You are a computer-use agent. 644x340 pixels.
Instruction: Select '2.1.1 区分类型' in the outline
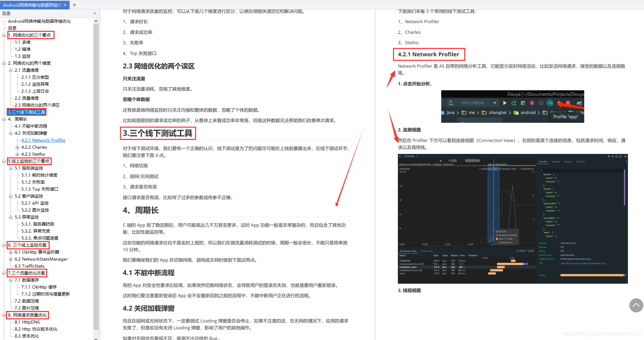pyautogui.click(x=35, y=77)
